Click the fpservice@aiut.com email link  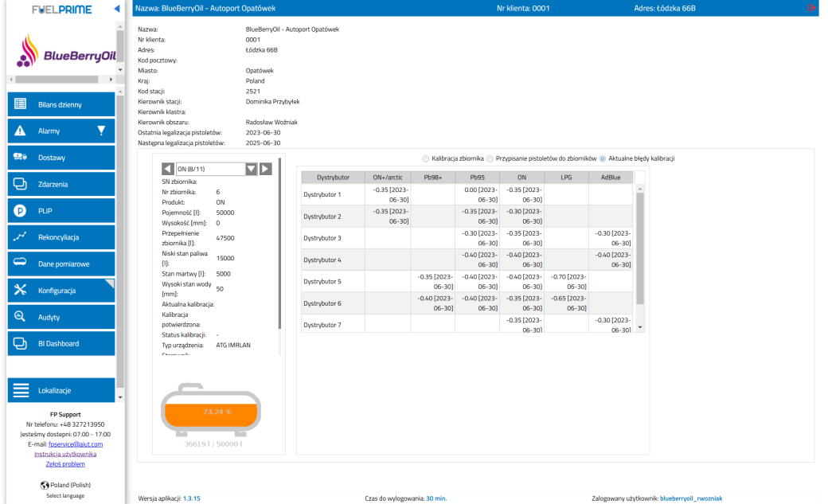click(76, 444)
